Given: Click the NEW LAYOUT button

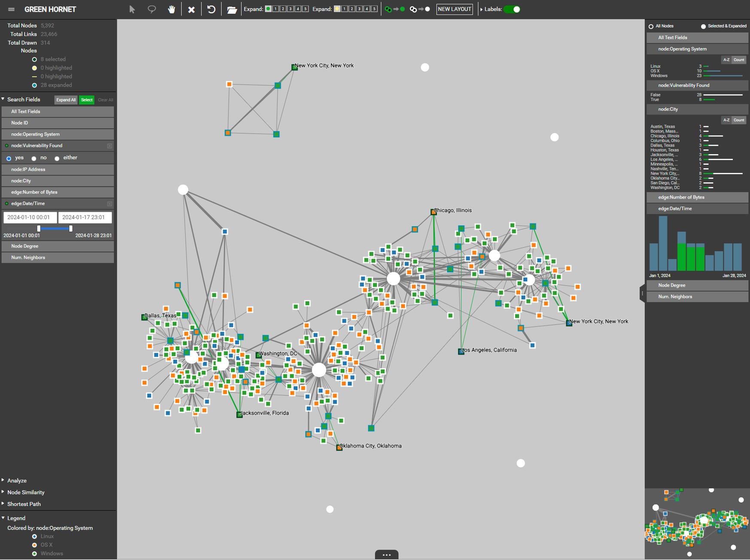Looking at the screenshot, I should pyautogui.click(x=454, y=9).
